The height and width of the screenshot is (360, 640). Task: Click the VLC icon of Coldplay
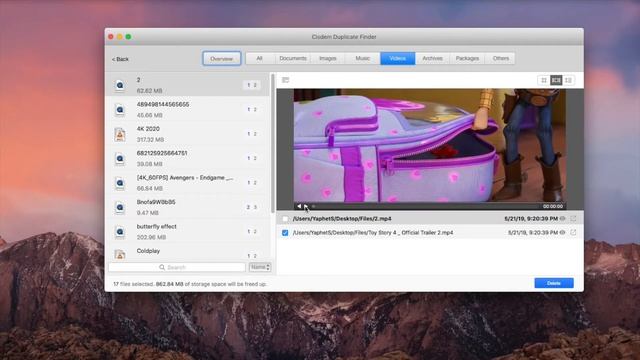(x=120, y=255)
